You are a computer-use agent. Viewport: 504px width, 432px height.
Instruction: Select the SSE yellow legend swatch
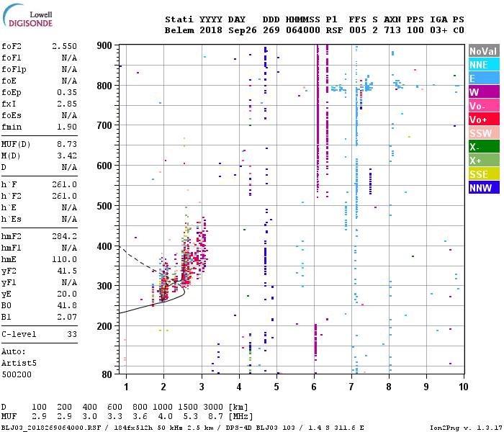484,174
